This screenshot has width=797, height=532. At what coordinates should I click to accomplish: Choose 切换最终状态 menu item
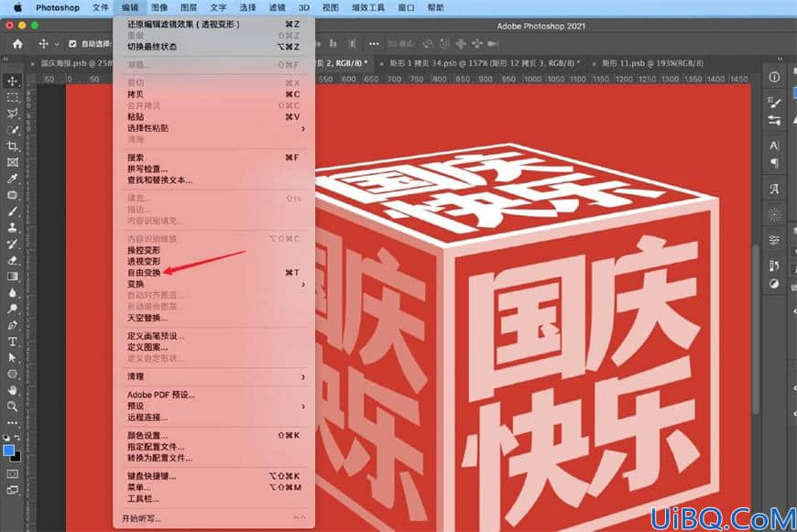(x=214, y=47)
